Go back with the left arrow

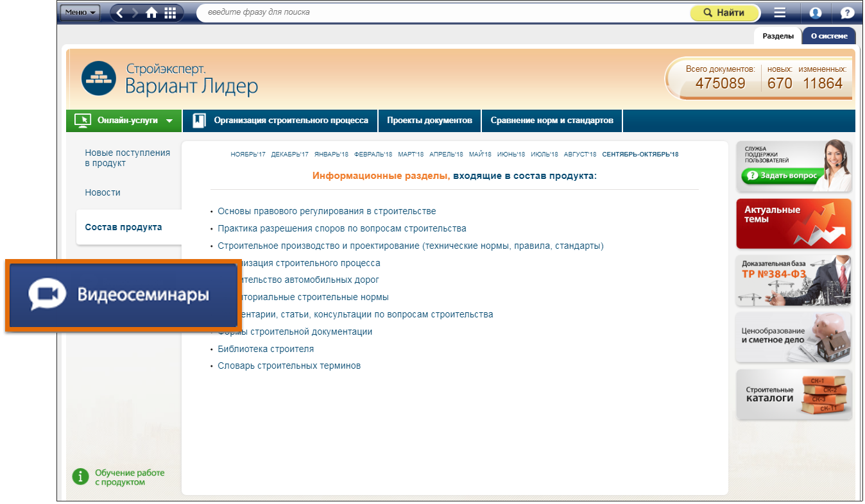(x=120, y=13)
